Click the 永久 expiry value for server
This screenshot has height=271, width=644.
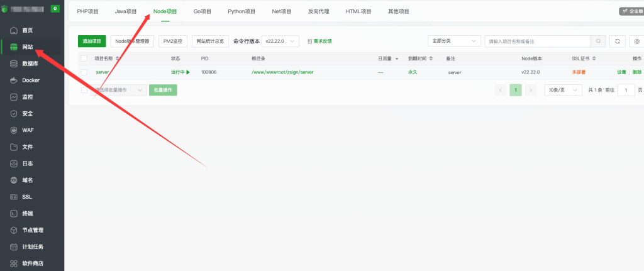tap(413, 72)
